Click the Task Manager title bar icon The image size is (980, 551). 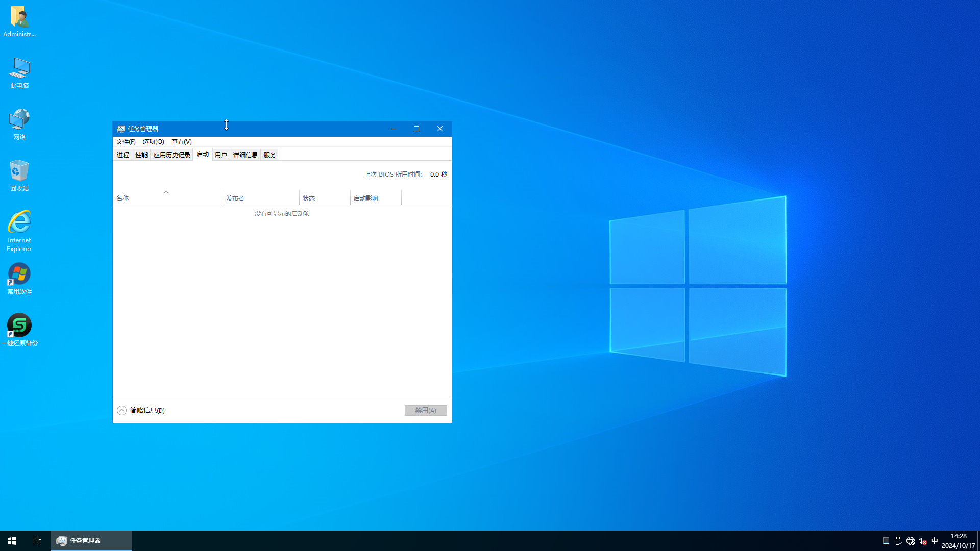121,129
